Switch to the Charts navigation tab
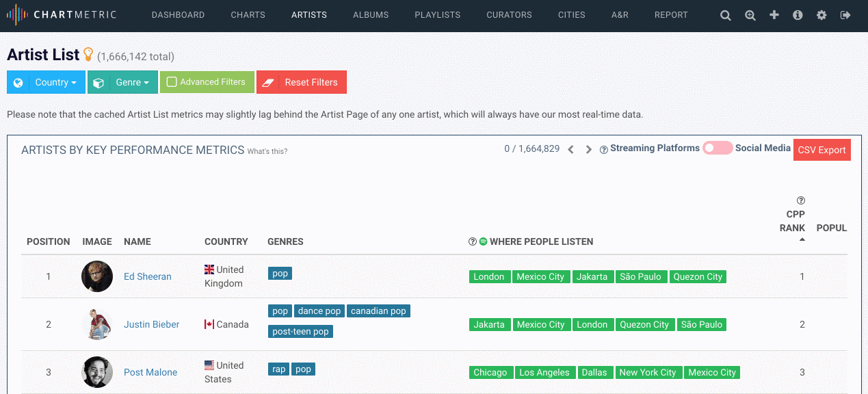868x394 pixels. click(248, 15)
